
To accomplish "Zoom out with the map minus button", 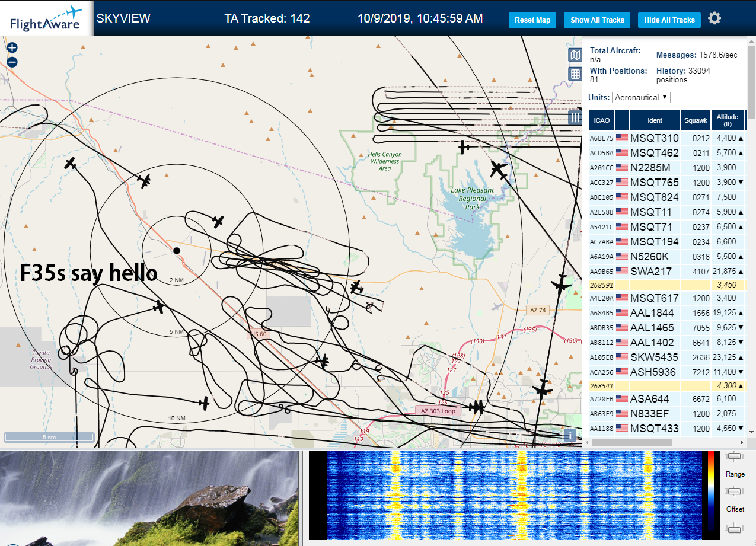I will [x=12, y=62].
